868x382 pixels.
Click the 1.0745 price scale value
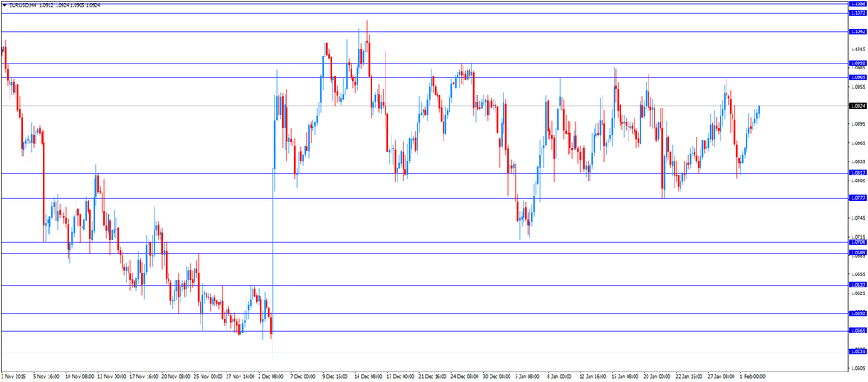coord(857,218)
